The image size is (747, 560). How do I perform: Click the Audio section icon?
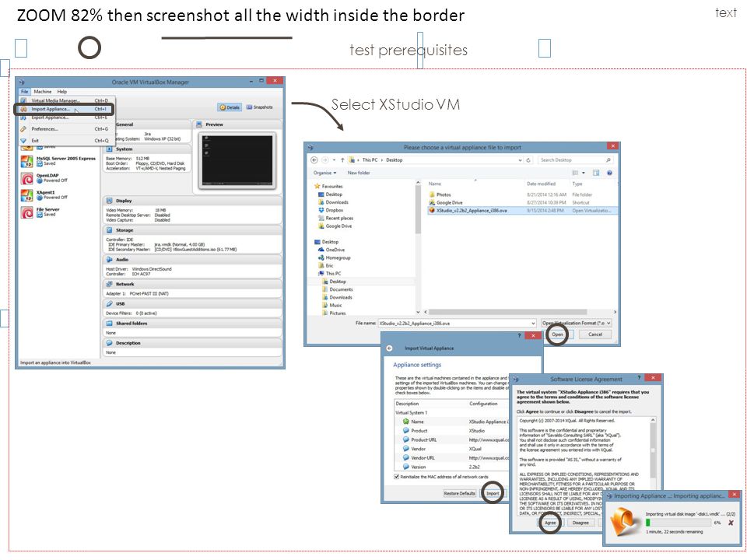109,260
